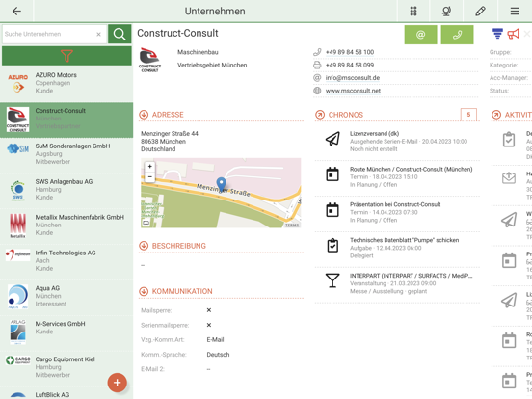Click the Vzg.-Komm.Art E-Mail value

pos(215,339)
